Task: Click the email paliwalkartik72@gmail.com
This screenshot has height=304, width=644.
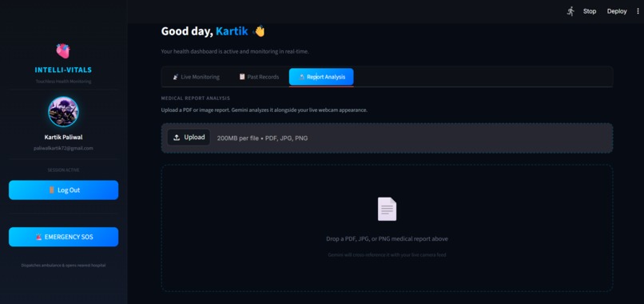Action: coord(63,148)
